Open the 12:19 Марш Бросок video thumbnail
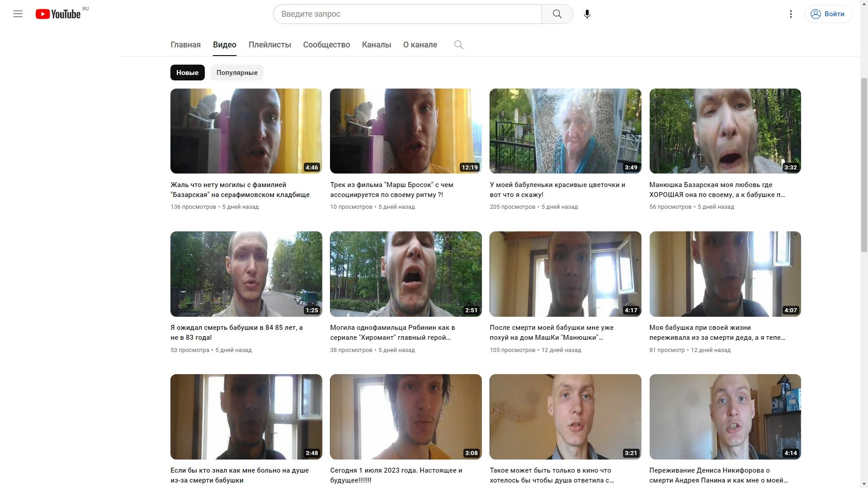The width and height of the screenshot is (868, 488). 406,131
